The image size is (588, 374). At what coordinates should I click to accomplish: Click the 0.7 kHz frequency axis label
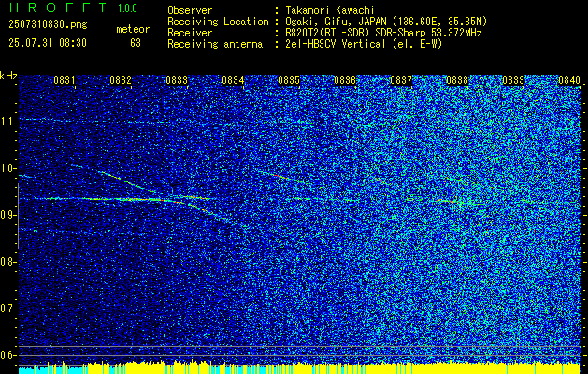pos(7,309)
